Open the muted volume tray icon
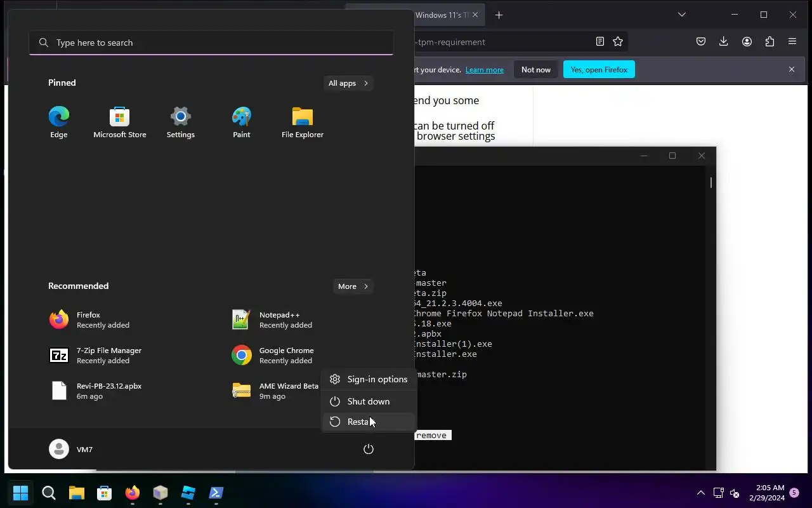Image resolution: width=812 pixels, height=508 pixels. click(x=735, y=493)
